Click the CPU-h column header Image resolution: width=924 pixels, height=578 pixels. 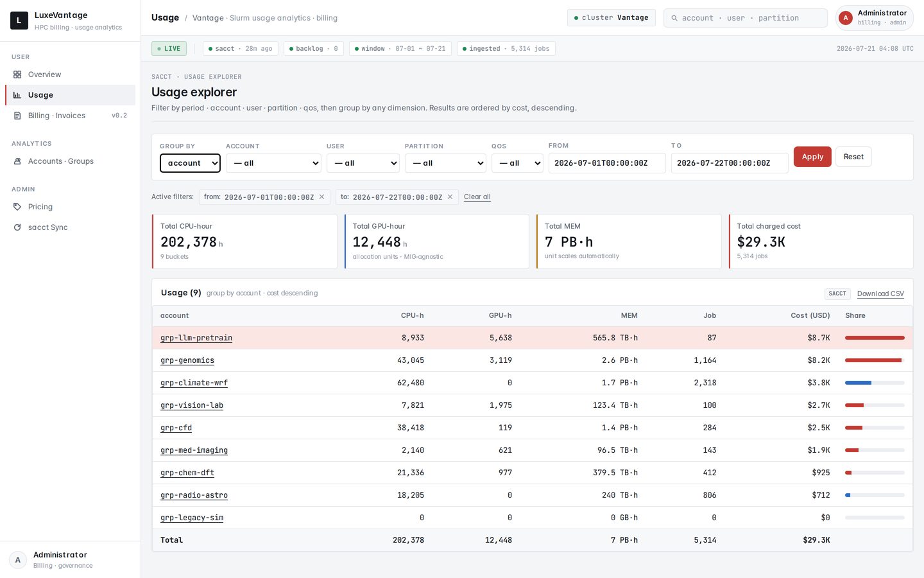412,316
